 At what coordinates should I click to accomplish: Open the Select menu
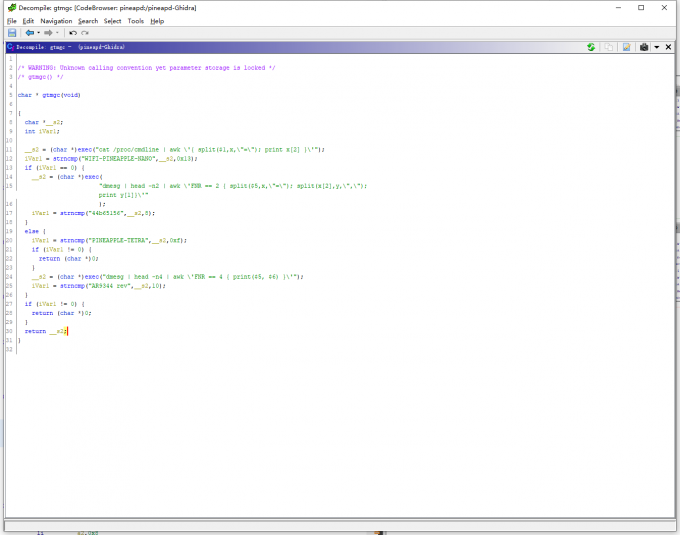112,21
